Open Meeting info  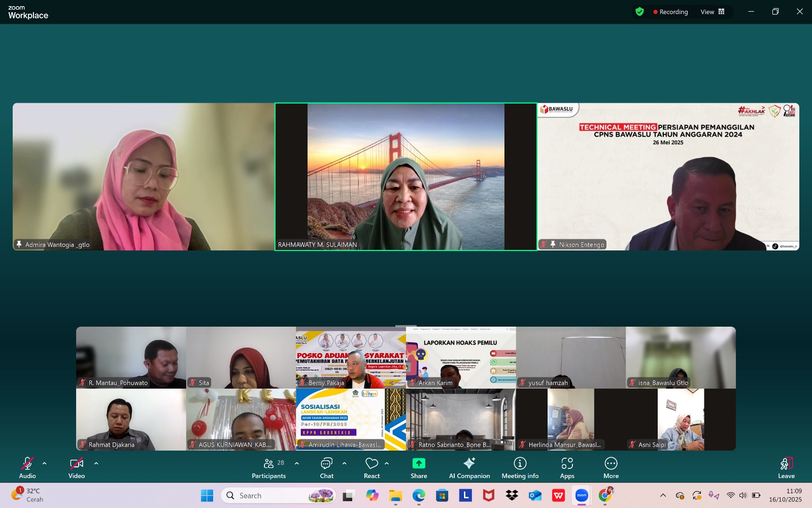click(520, 467)
